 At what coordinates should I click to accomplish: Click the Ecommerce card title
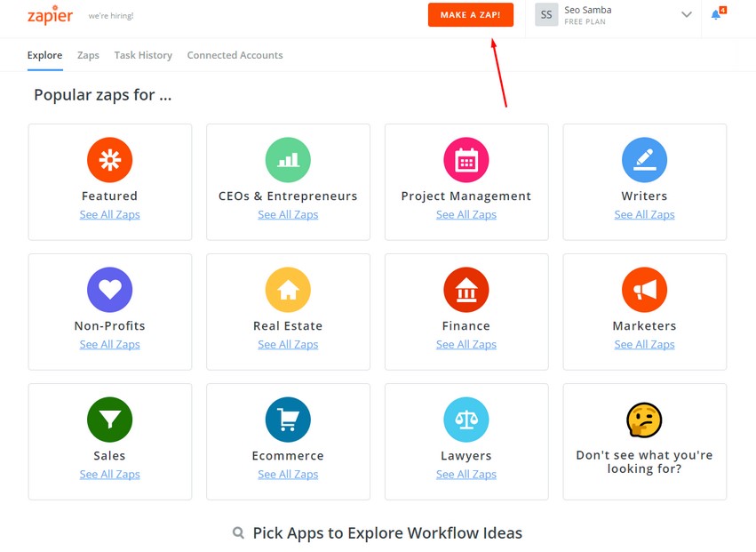pyautogui.click(x=288, y=455)
